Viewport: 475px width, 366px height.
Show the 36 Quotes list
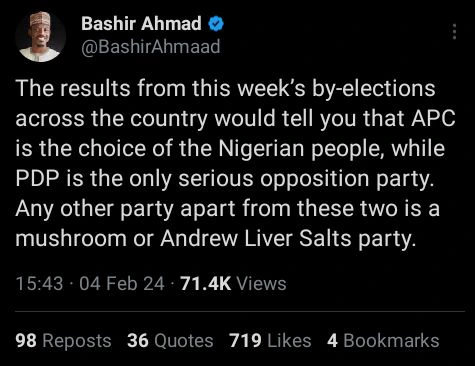tap(170, 341)
